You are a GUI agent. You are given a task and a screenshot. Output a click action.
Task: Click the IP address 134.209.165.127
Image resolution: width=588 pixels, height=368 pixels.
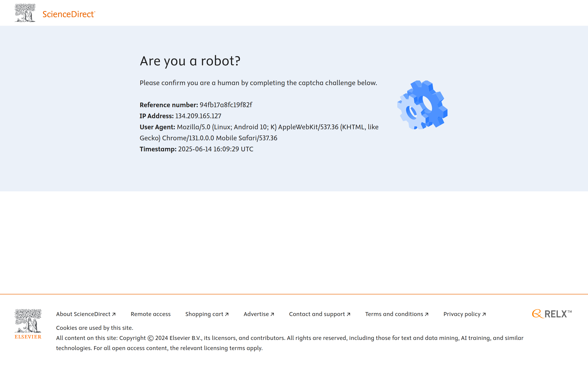coord(198,116)
